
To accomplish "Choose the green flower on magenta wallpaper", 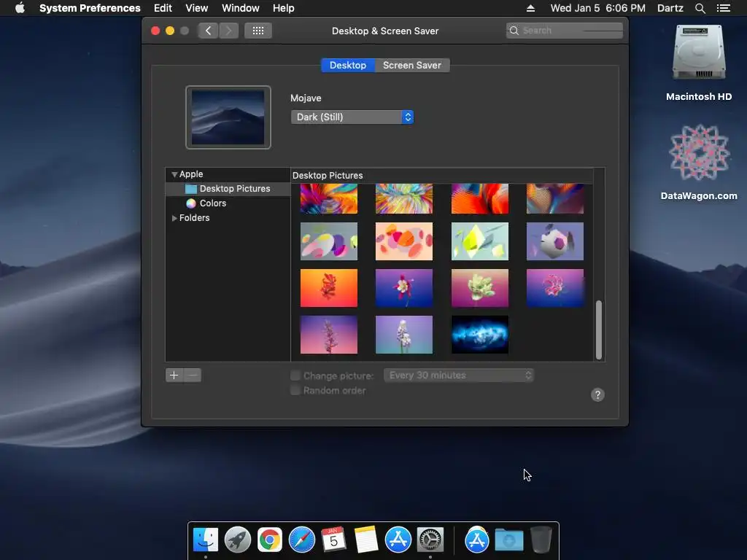I will coord(480,288).
